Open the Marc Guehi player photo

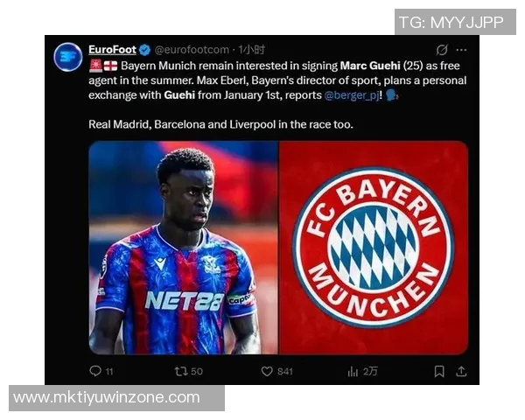[184, 248]
